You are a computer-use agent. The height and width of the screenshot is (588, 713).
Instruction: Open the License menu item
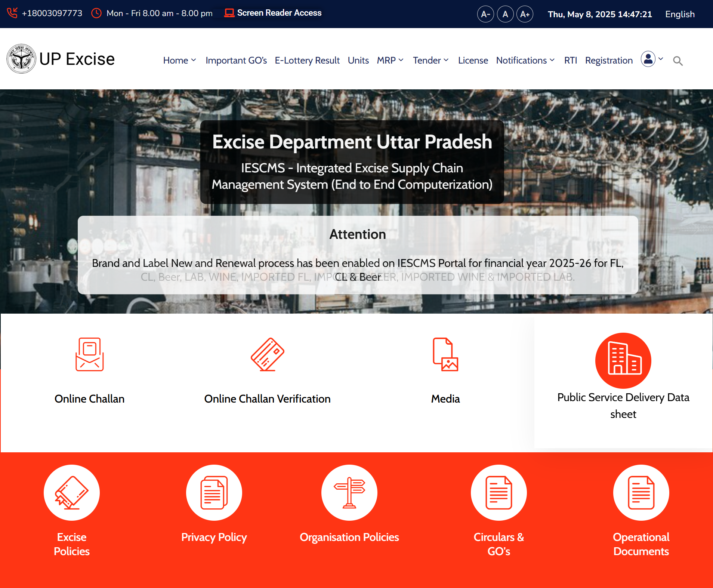tap(473, 60)
